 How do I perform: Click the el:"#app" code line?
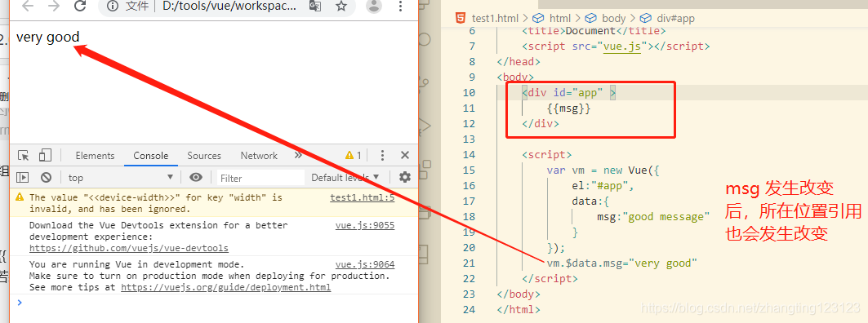[x=603, y=185]
